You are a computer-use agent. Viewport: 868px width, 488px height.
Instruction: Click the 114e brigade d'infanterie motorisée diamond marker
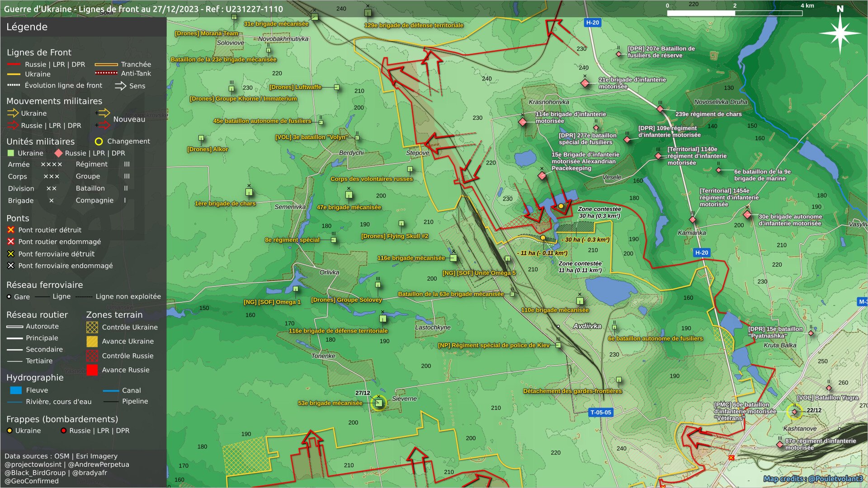[x=523, y=122]
